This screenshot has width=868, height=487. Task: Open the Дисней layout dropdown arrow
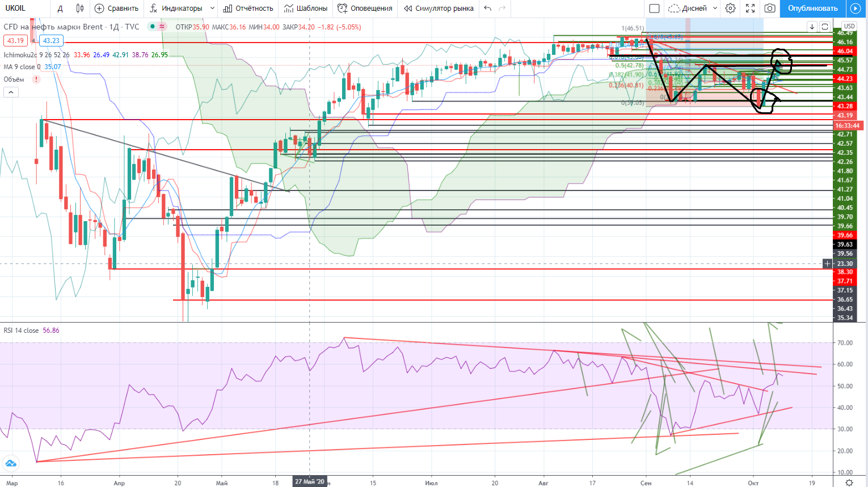[715, 9]
